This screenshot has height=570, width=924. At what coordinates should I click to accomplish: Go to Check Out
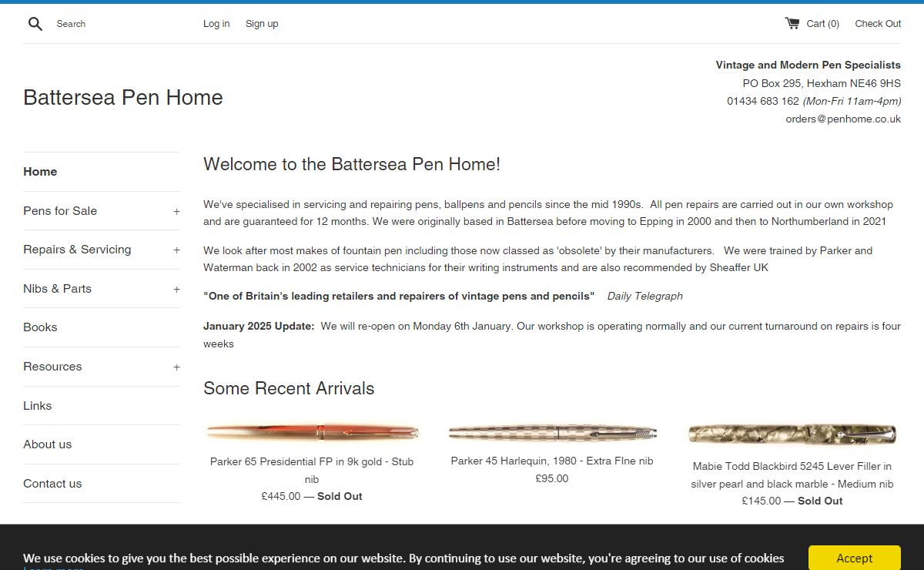[x=878, y=24]
